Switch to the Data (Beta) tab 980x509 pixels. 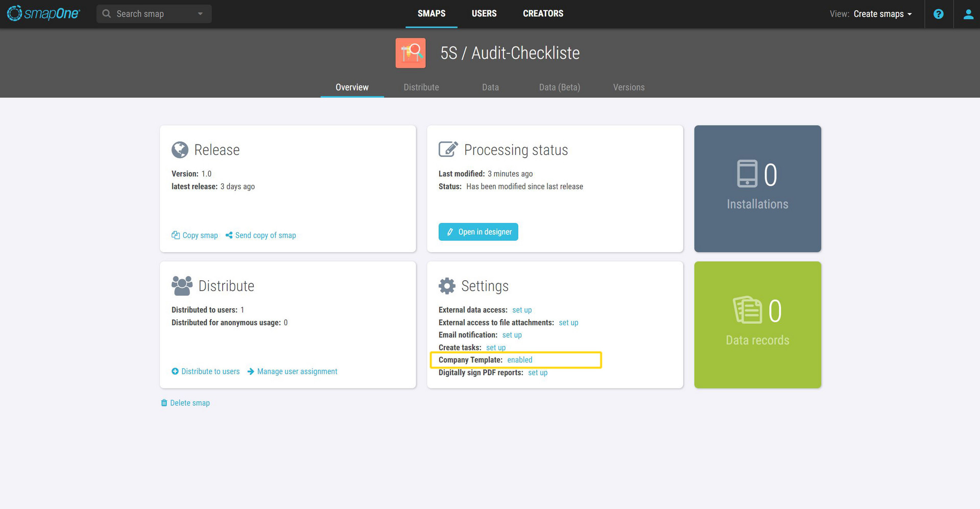point(560,87)
